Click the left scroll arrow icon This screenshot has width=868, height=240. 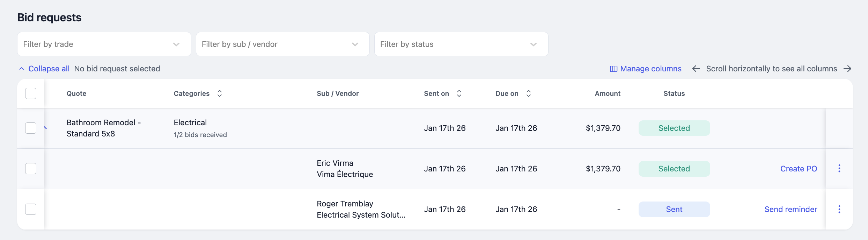(x=696, y=69)
